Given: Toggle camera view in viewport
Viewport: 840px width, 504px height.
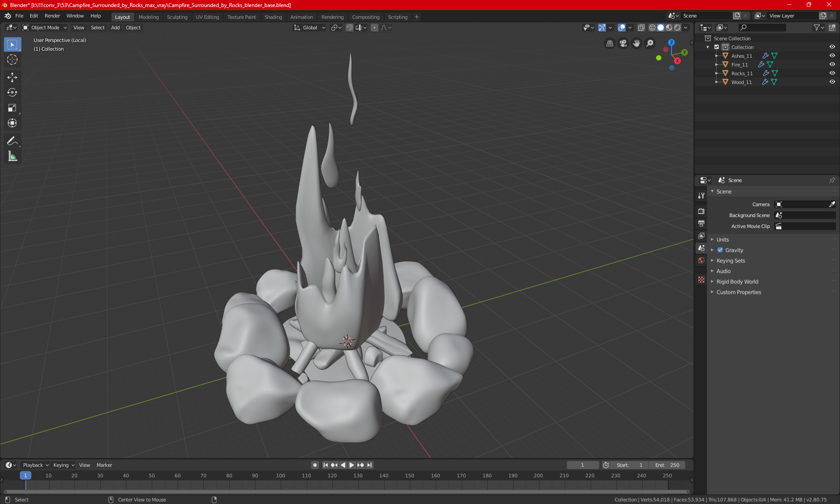Looking at the screenshot, I should point(623,43).
